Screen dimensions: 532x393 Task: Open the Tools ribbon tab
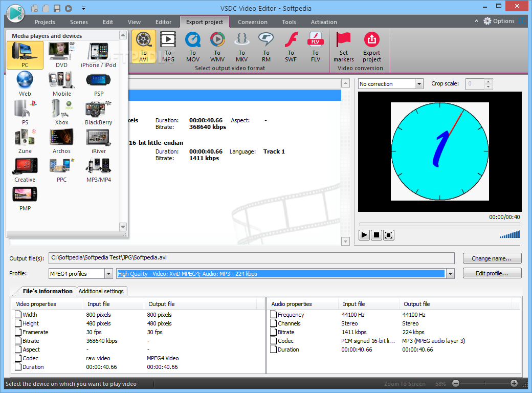(x=289, y=22)
